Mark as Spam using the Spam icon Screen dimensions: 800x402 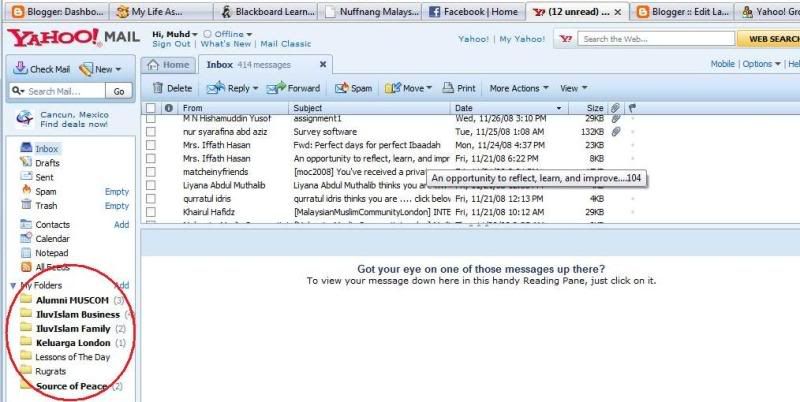(x=342, y=88)
